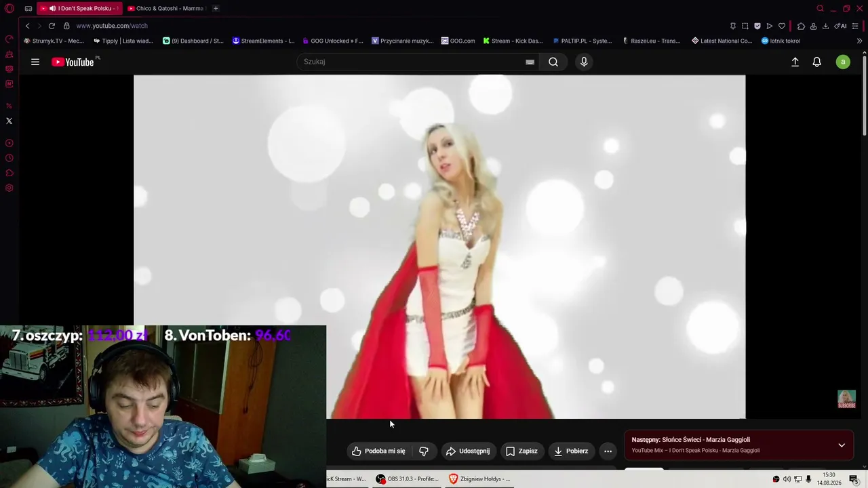Open the GOG.com bookmark
The height and width of the screenshot is (488, 868).
[x=458, y=41]
